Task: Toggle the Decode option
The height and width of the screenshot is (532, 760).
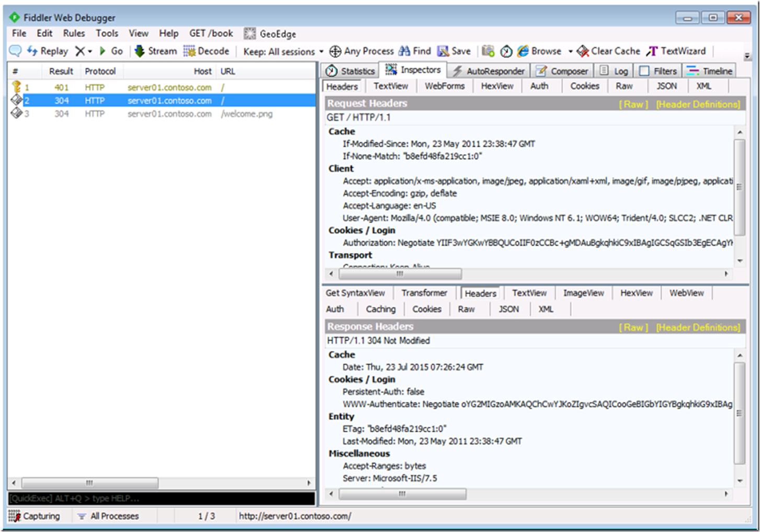Action: coord(206,51)
